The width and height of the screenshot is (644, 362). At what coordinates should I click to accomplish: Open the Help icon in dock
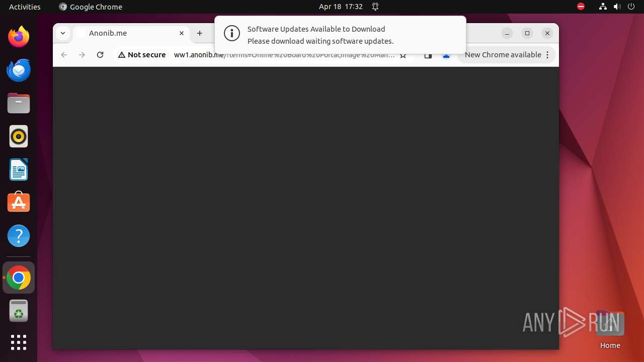tap(19, 236)
